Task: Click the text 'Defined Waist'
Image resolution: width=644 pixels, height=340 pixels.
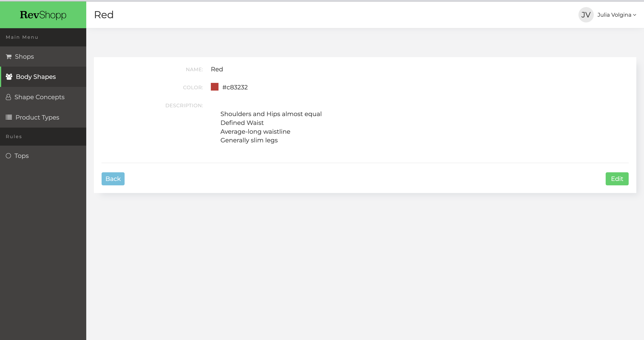Action: pos(242,123)
